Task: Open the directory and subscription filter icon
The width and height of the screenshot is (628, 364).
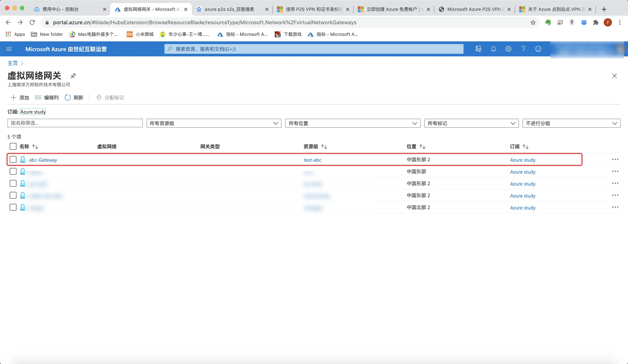Action: (478, 49)
